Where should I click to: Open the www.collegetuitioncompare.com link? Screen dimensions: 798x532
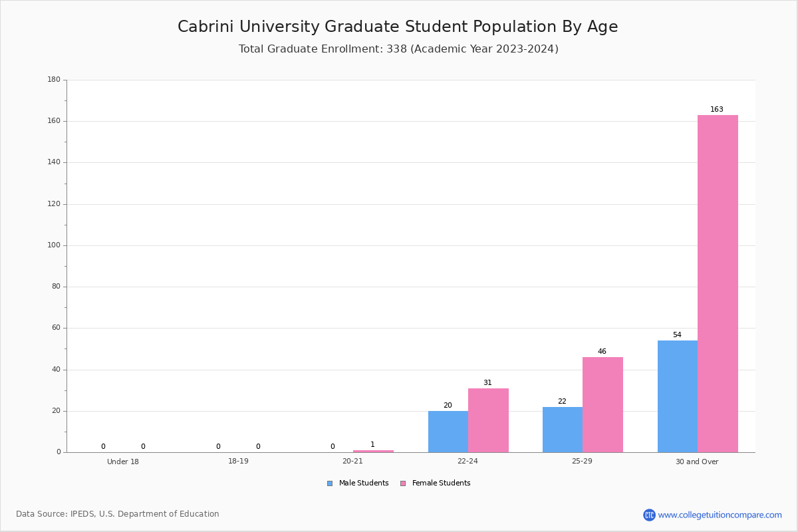[x=720, y=515]
